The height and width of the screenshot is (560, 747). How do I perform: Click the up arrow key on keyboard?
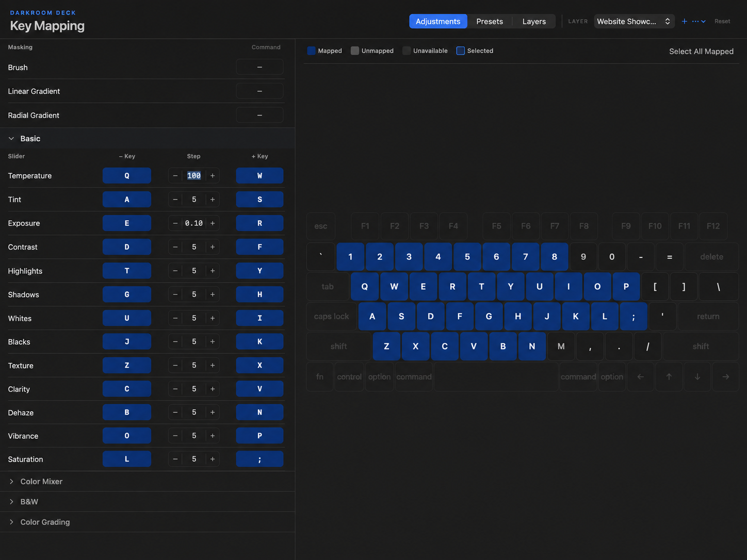click(669, 377)
